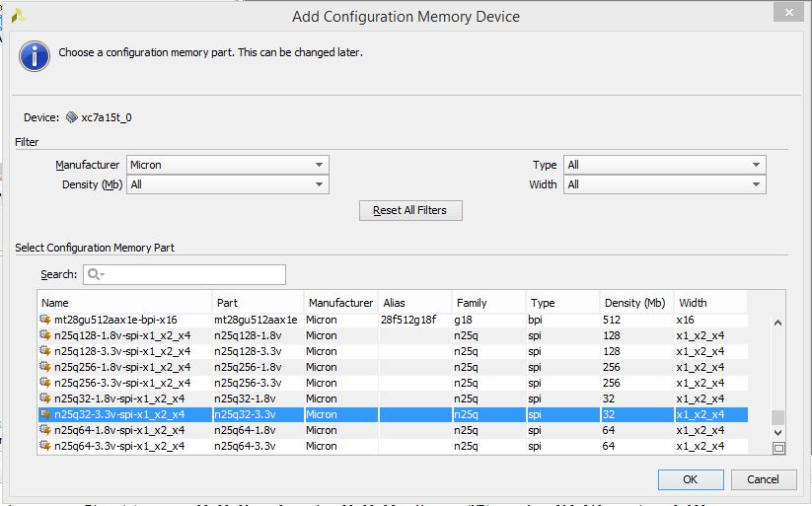Open the Type filter dropdown

pyautogui.click(x=665, y=165)
